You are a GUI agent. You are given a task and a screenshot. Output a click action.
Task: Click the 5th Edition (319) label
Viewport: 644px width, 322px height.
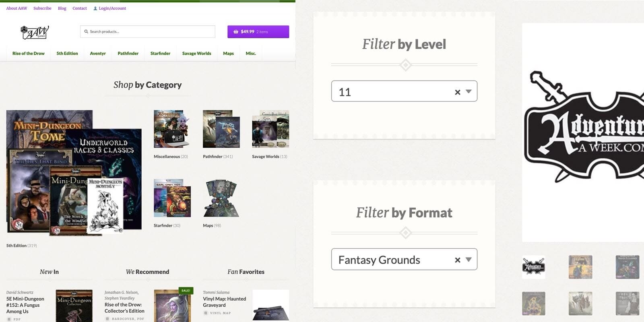[x=21, y=246]
